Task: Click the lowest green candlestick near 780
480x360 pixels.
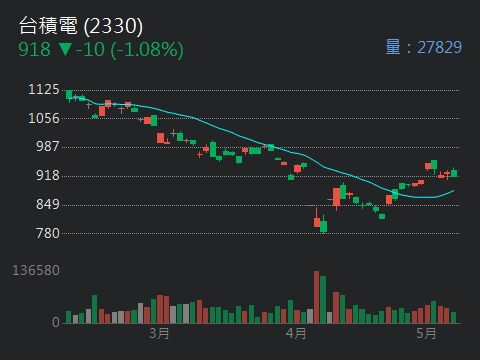Action: [323, 226]
